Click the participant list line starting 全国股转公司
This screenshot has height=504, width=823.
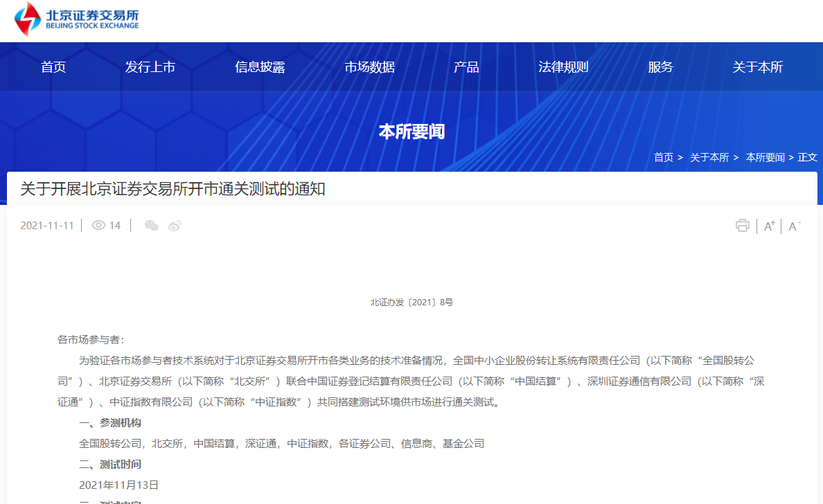point(281,444)
